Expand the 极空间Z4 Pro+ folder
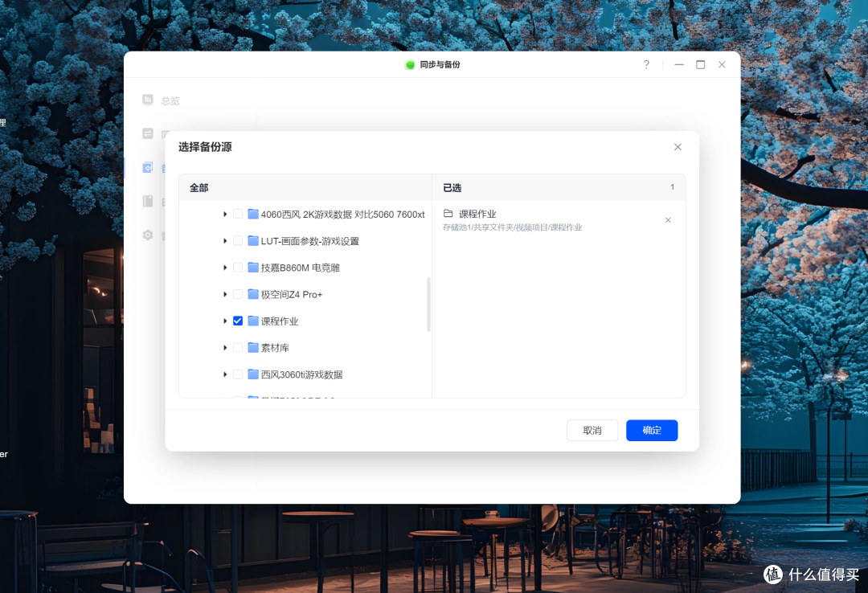 point(225,294)
